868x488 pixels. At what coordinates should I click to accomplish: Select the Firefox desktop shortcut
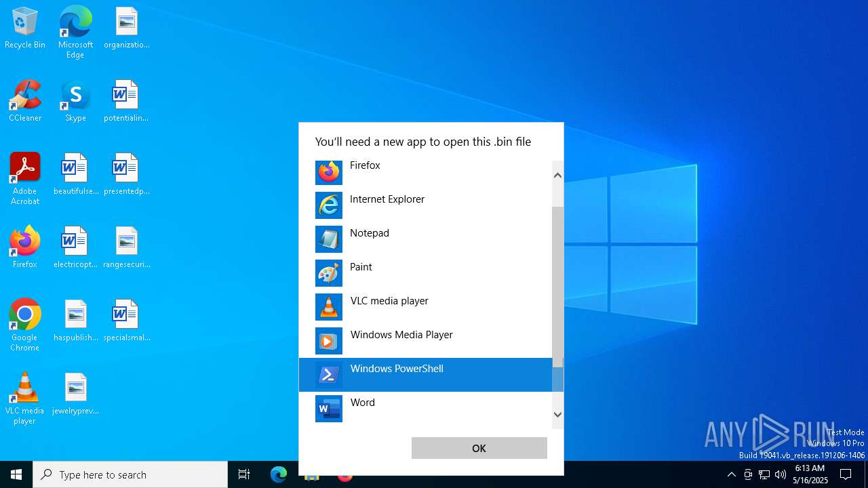point(25,247)
